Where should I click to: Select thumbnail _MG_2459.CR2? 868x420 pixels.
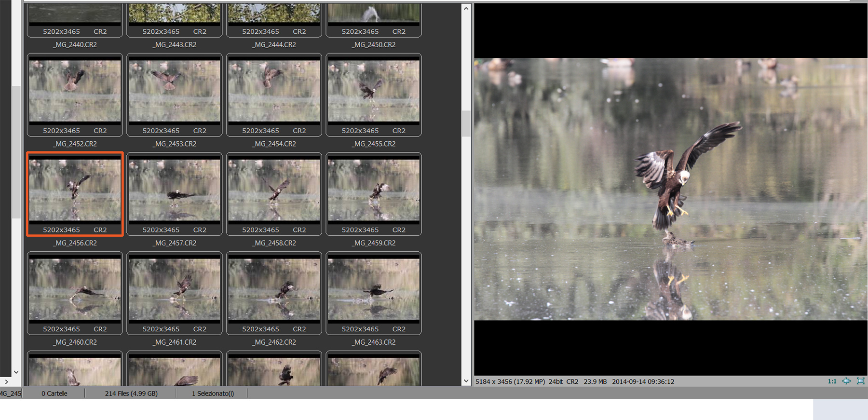click(374, 194)
